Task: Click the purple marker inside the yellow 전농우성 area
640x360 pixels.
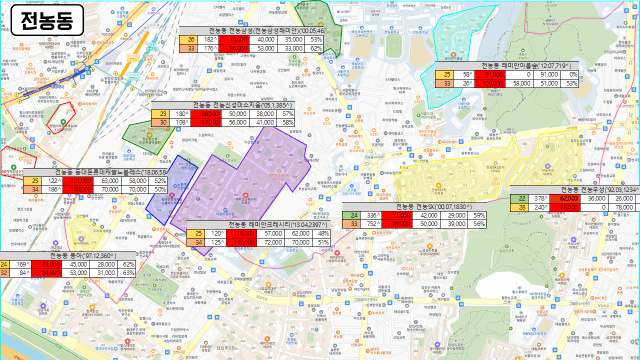Action: (x=547, y=166)
